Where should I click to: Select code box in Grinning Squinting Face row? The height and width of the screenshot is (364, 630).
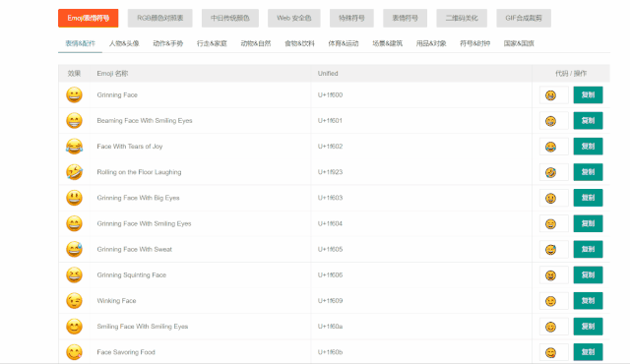554,274
